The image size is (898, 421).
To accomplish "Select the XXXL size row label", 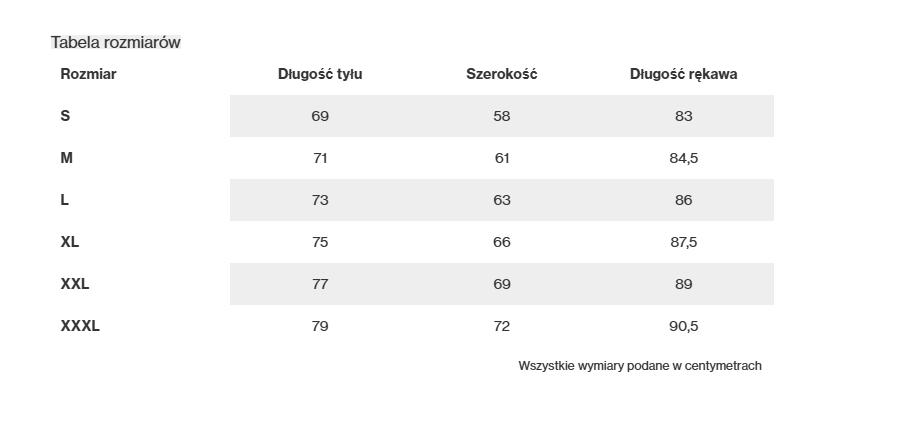I will pyautogui.click(x=80, y=326).
